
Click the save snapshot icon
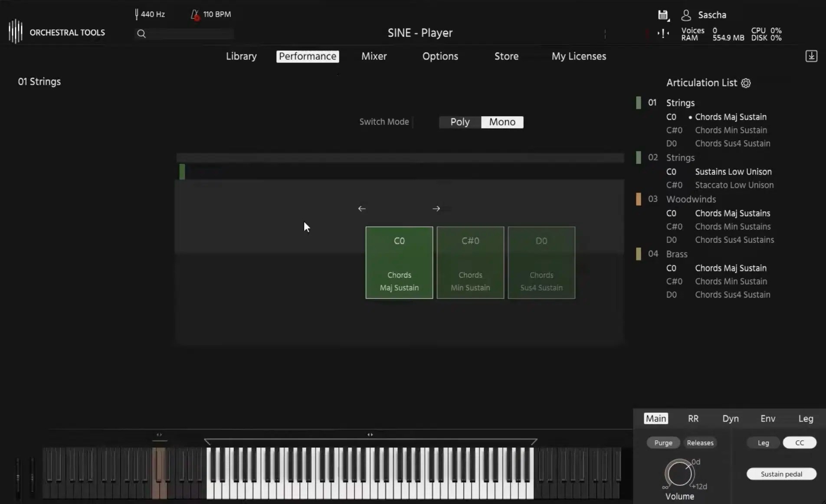[663, 15]
